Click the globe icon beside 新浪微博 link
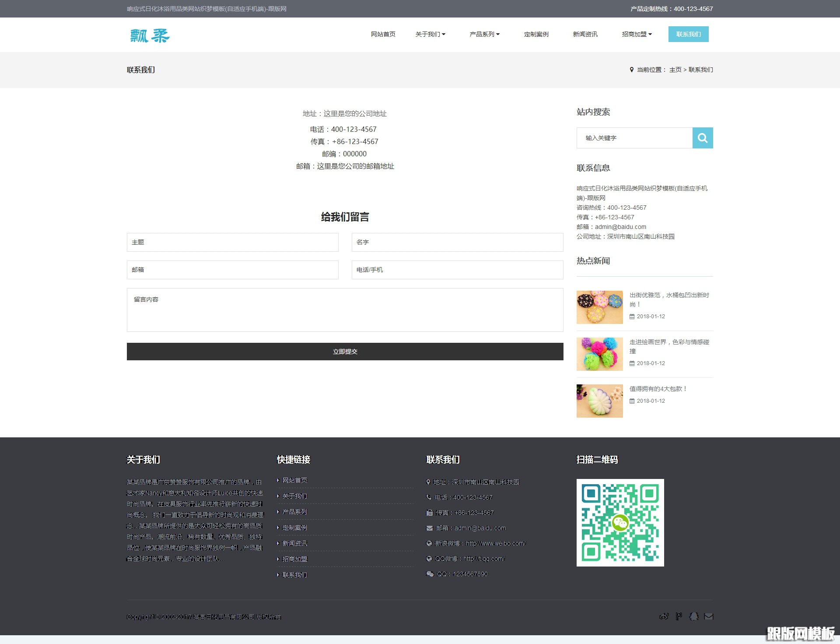The height and width of the screenshot is (644, 840). click(x=429, y=543)
